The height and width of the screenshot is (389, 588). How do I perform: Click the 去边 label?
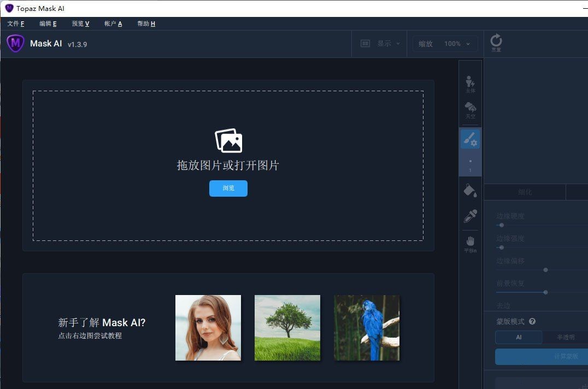[x=503, y=306]
